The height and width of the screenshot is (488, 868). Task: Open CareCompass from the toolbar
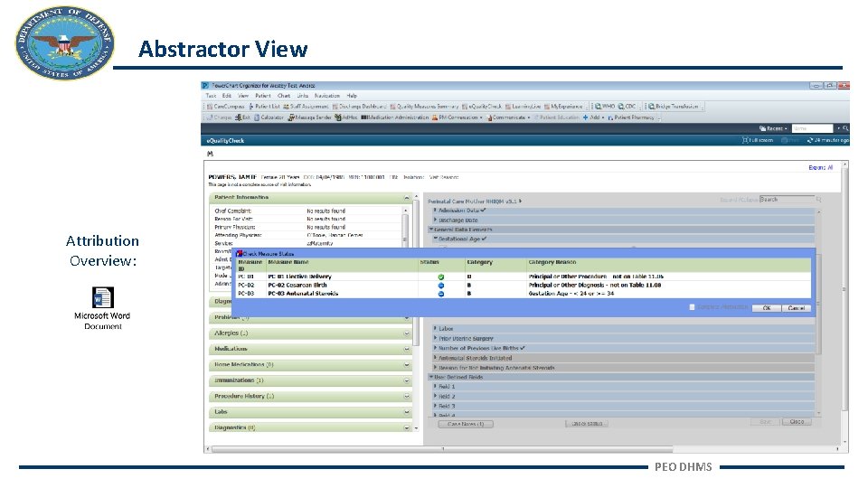pos(226,107)
